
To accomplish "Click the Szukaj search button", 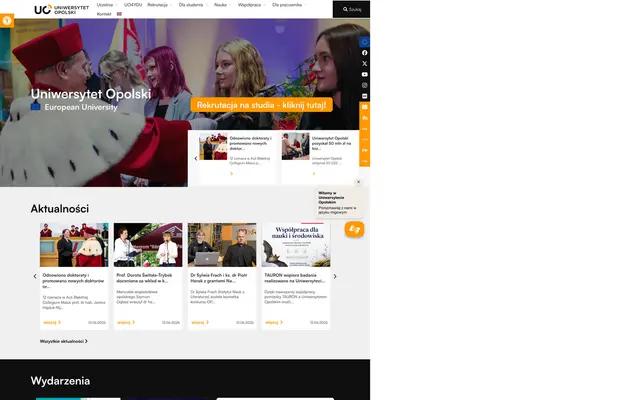I will (x=351, y=9).
